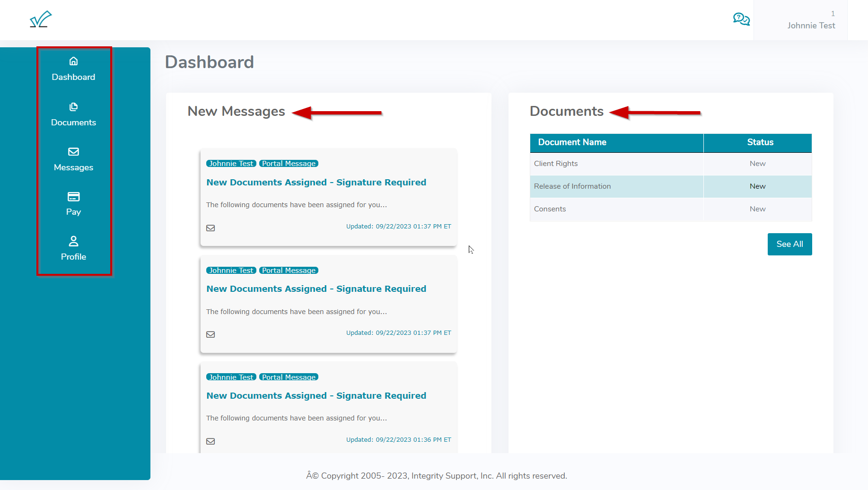Open the Johnnie Test user menu
This screenshot has width=868, height=490.
811,26
